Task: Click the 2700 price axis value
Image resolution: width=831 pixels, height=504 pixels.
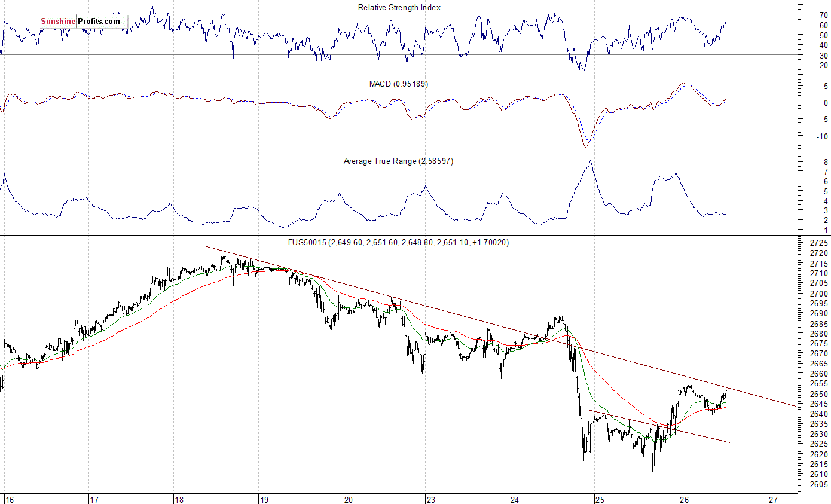Action: (x=819, y=294)
